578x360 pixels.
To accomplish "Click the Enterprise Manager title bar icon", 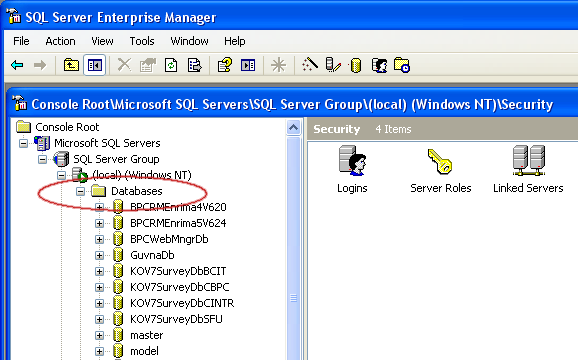I will pos(14,16).
